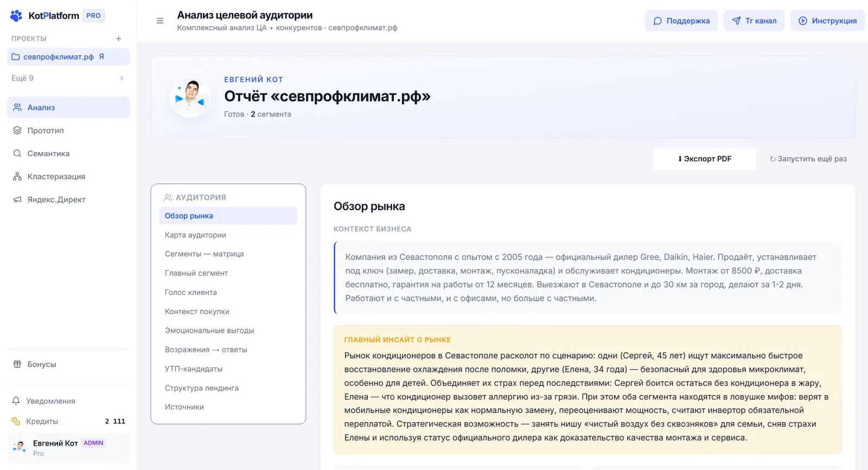Open the Бонусы page
Viewport: 868px width, 470px height.
click(x=68, y=364)
